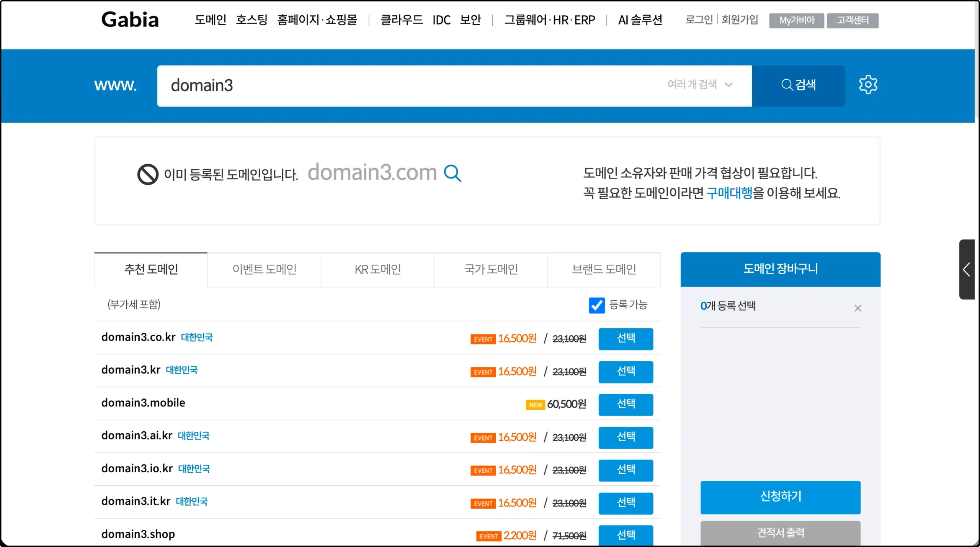Screen dimensions: 980x547
Task: Open the AI 솔루션 menu
Action: click(640, 20)
